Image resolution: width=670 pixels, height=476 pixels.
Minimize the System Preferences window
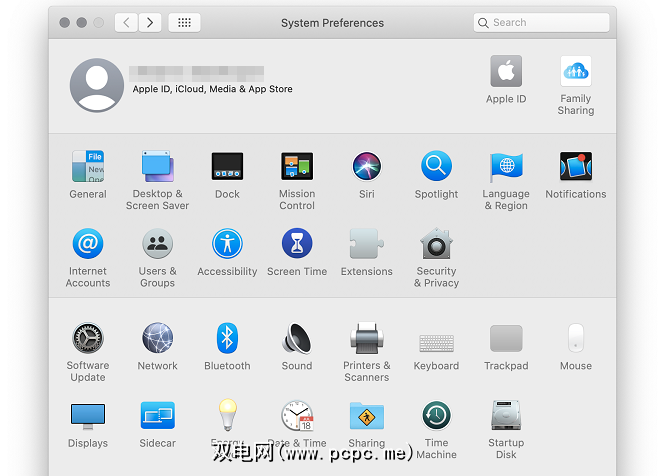click(82, 22)
